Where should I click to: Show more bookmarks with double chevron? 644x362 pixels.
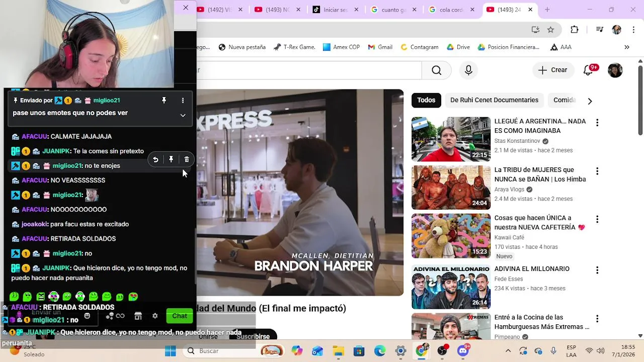[627, 47]
